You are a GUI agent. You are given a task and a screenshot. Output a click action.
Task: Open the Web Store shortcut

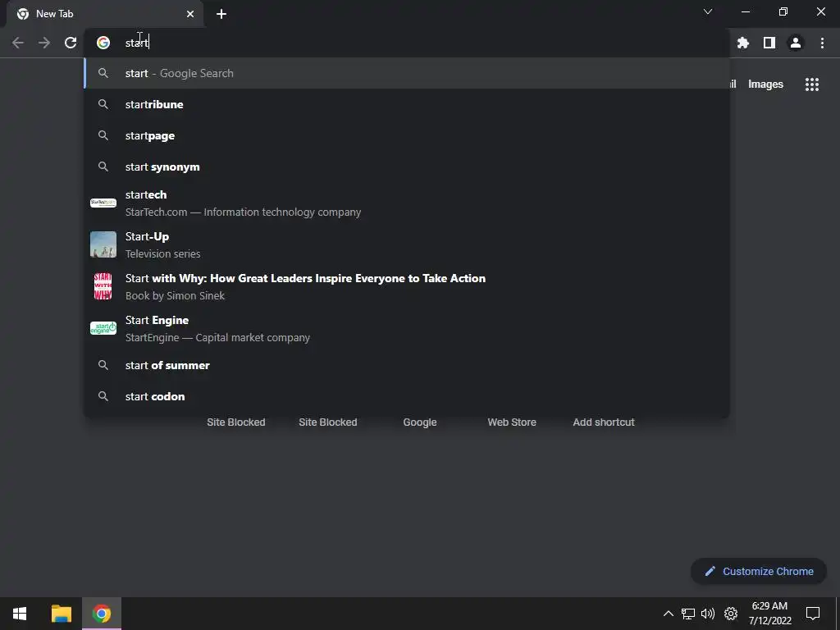tap(512, 422)
